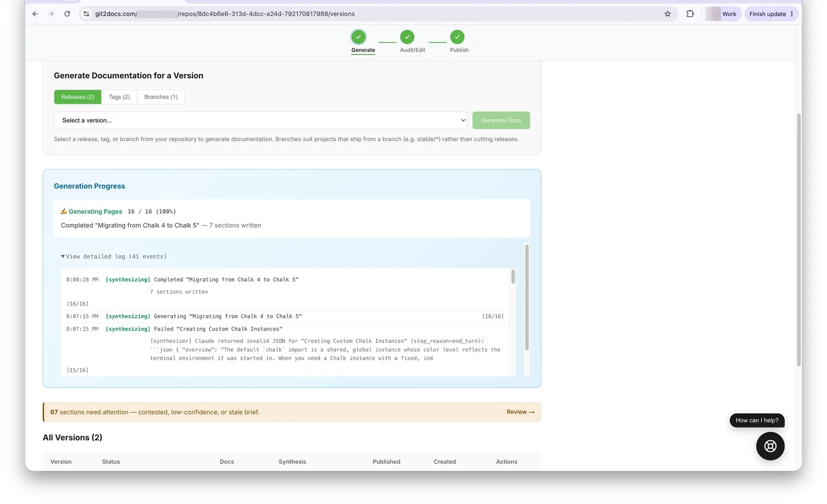Screen dimensions: 827x504
Task: Open the help chat lifebuoy button
Action: [x=770, y=446]
